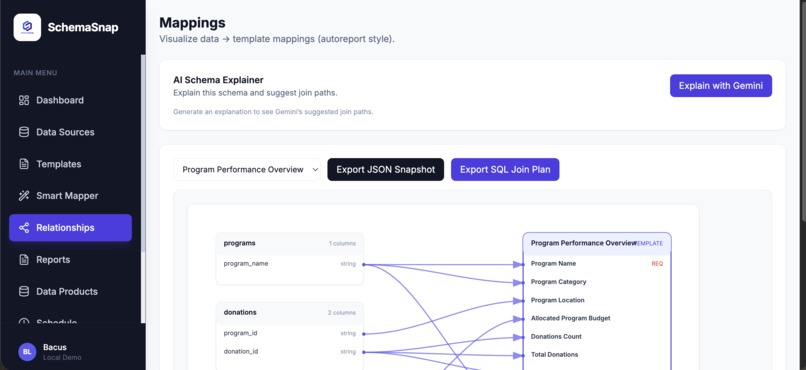Click Export SQL Join Plan button
The image size is (806, 370).
(505, 170)
